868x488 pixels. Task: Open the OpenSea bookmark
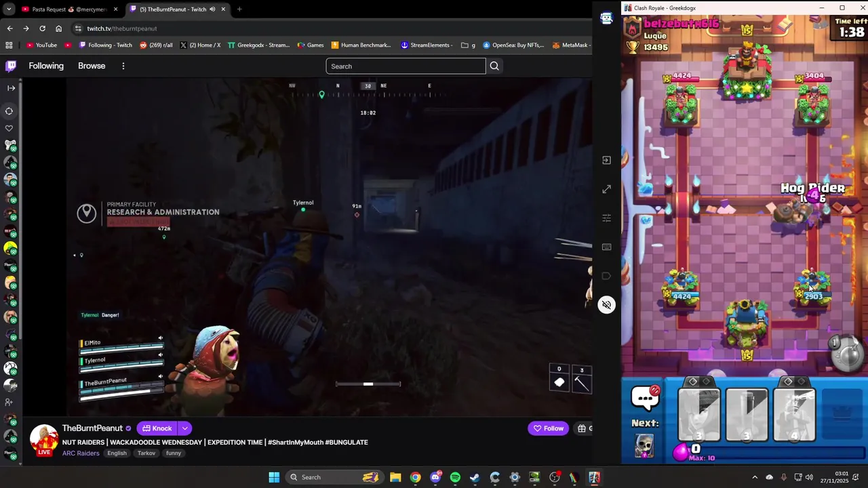[513, 45]
